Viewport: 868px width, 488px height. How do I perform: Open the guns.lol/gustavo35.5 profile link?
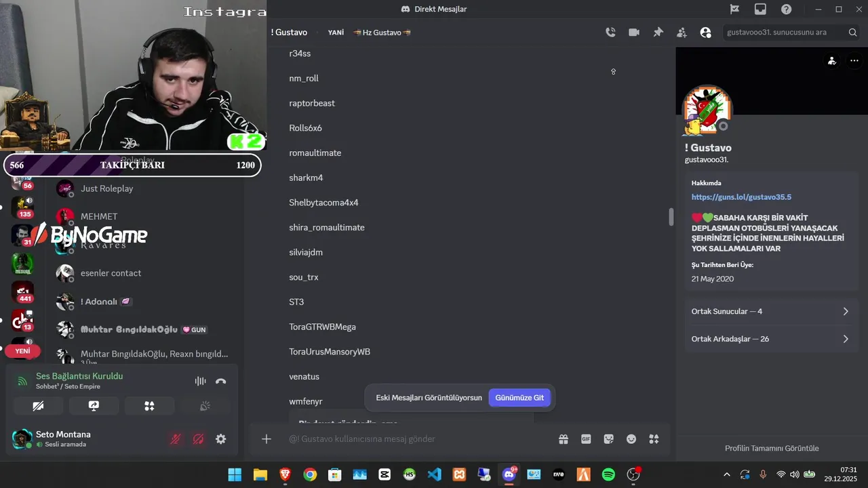(741, 197)
